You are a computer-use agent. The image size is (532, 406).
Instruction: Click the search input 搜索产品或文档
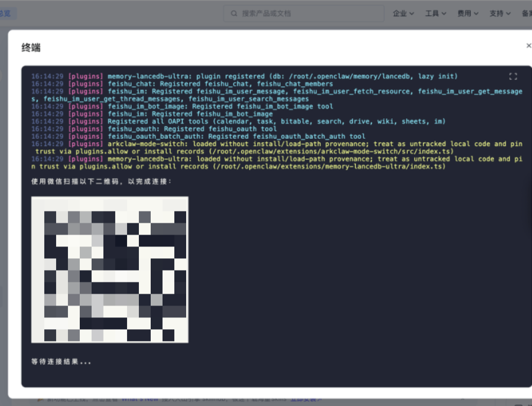(304, 14)
